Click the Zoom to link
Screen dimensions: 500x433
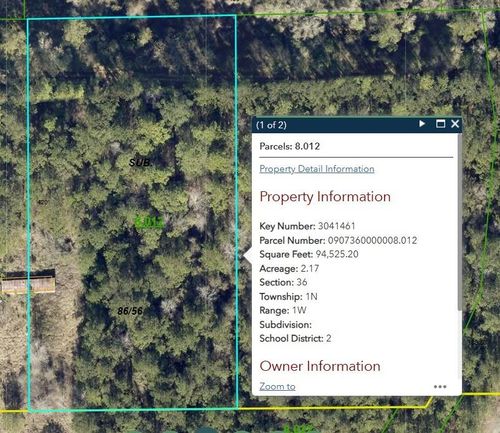[x=277, y=386]
